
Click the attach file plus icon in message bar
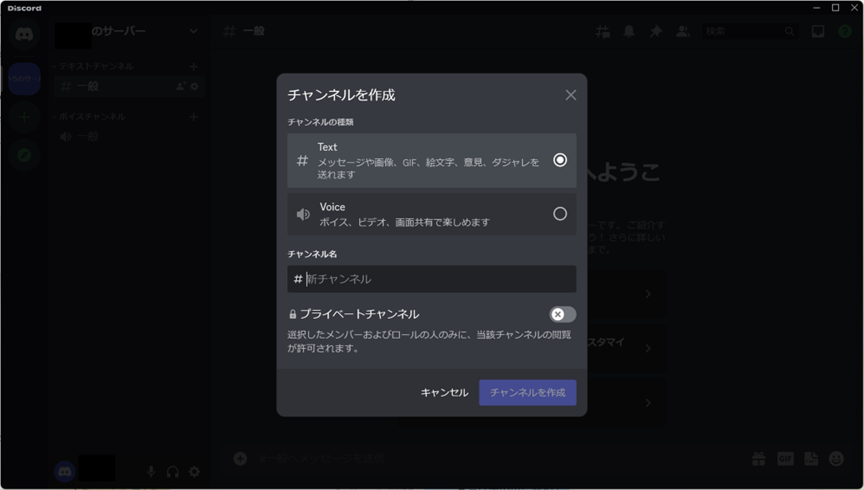pyautogui.click(x=240, y=459)
